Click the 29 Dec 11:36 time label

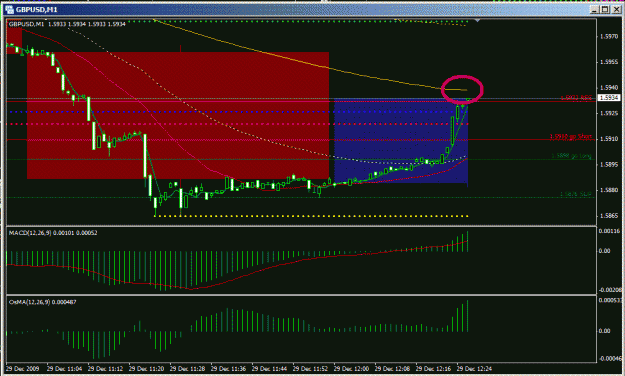228,368
